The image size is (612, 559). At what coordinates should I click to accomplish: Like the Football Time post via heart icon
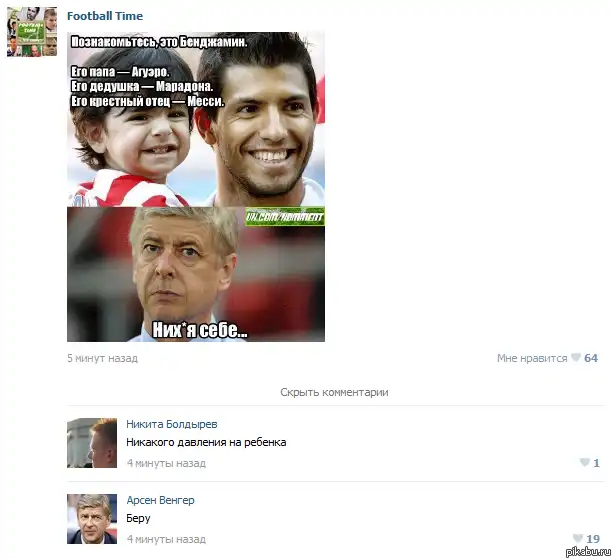click(575, 358)
